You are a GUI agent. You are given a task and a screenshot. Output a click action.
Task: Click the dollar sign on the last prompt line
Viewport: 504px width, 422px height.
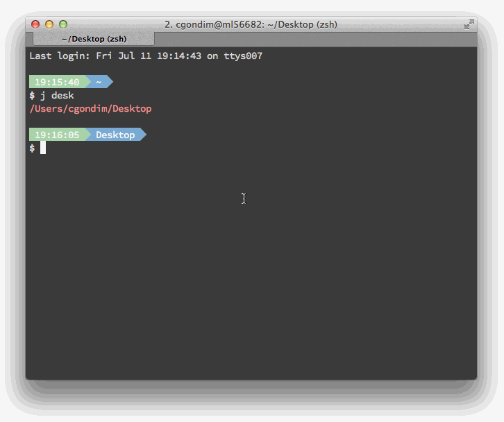32,148
